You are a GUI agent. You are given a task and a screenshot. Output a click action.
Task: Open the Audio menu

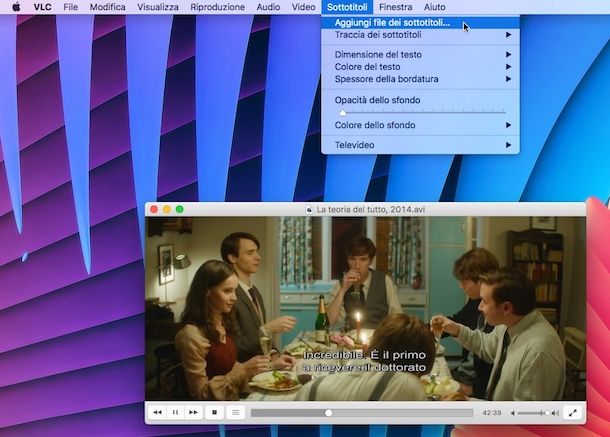click(x=268, y=7)
